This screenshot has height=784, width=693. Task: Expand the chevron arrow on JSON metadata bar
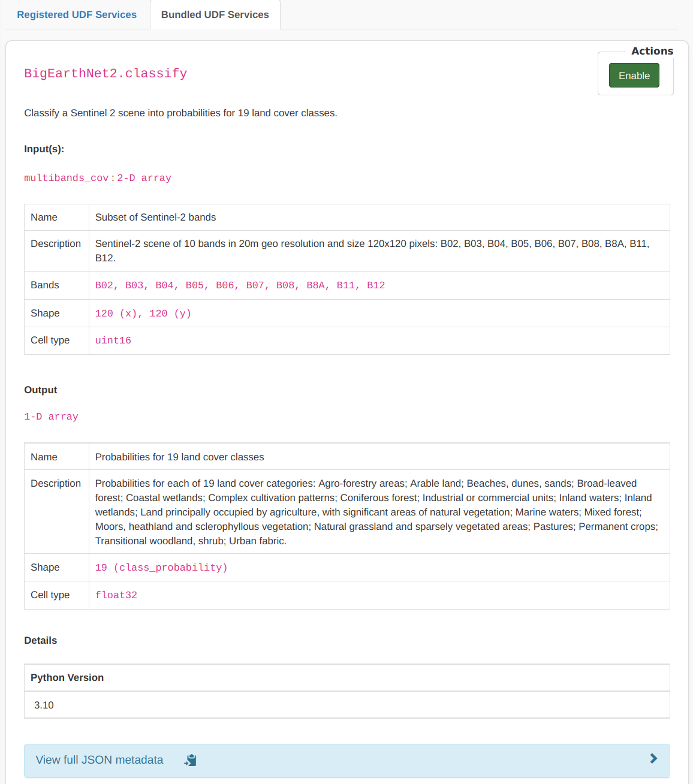pyautogui.click(x=653, y=759)
